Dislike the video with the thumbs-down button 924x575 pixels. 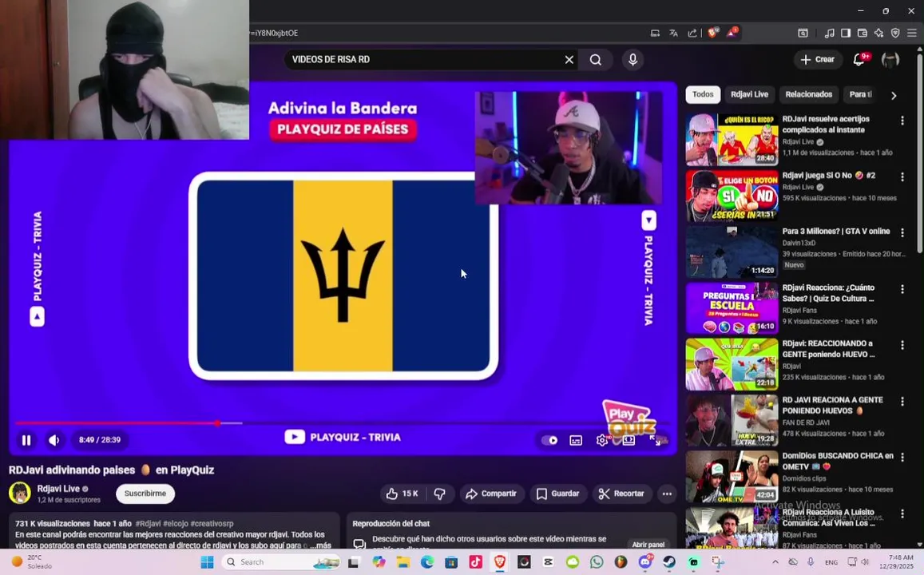pyautogui.click(x=439, y=494)
